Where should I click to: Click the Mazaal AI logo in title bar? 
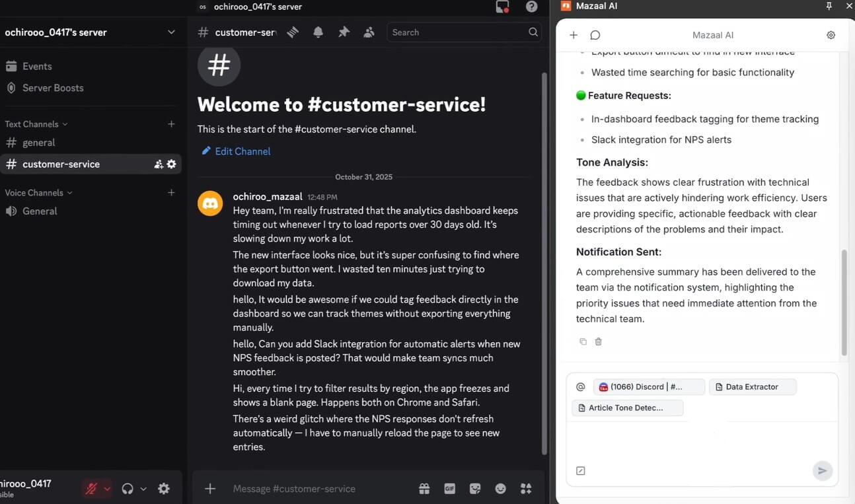(566, 6)
